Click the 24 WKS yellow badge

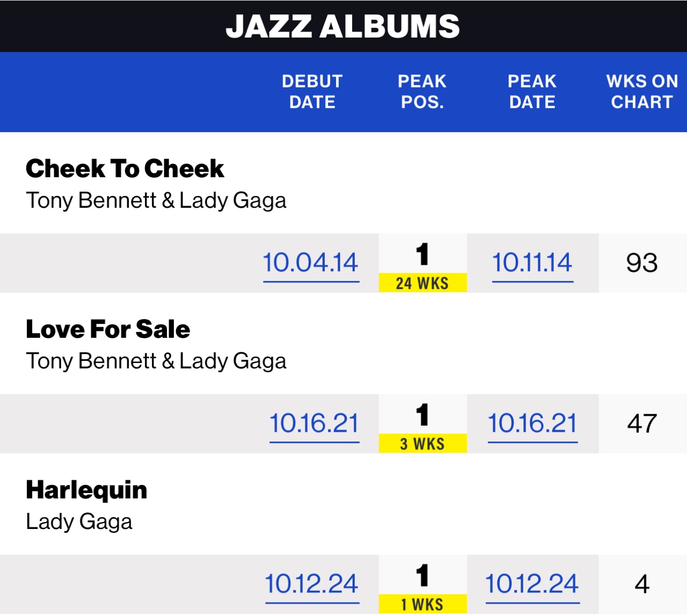(422, 283)
